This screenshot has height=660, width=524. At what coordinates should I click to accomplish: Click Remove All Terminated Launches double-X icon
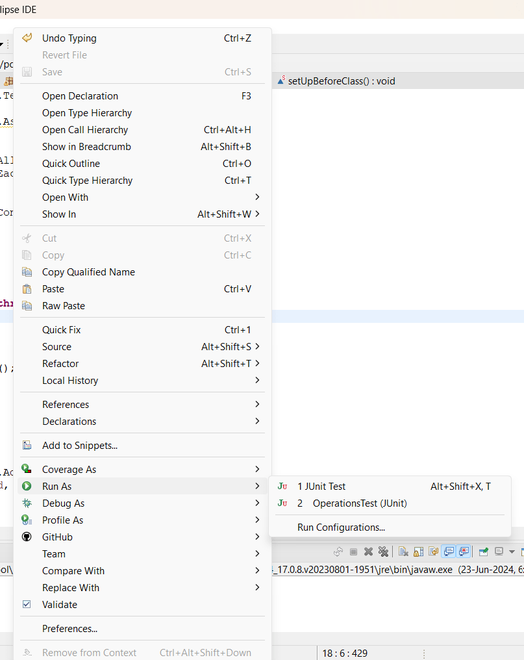pos(383,551)
